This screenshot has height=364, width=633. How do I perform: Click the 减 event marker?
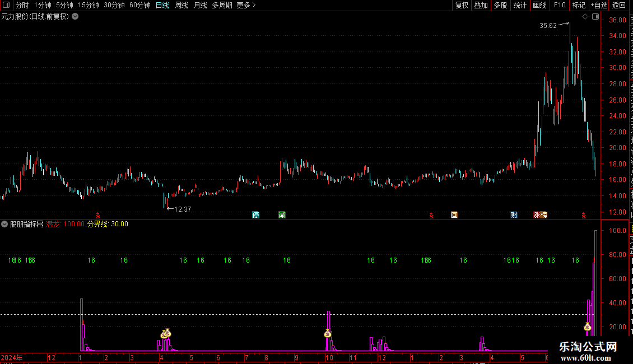[282, 214]
